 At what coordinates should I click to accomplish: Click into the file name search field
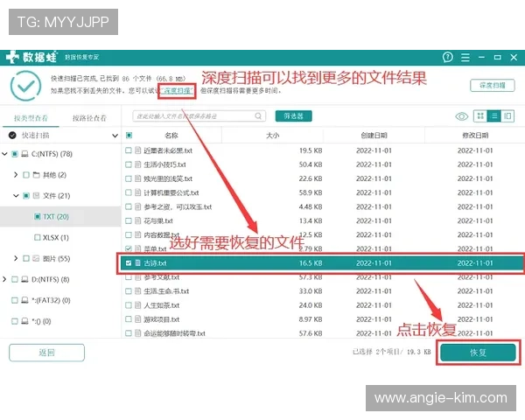[199, 116]
